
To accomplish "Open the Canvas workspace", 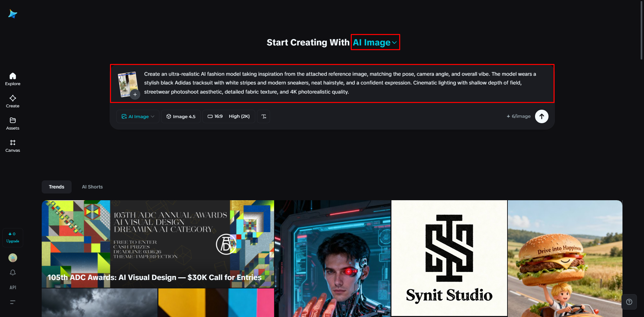I will click(13, 146).
